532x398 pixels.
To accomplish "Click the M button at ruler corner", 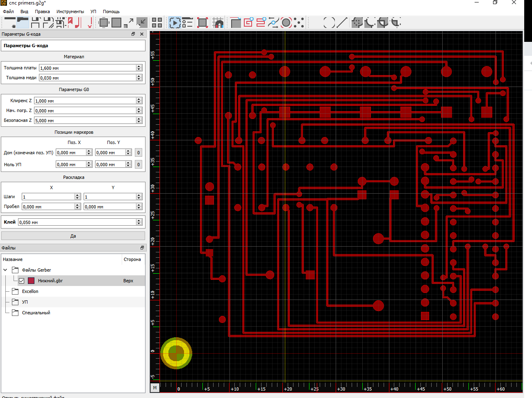I will tap(155, 387).
